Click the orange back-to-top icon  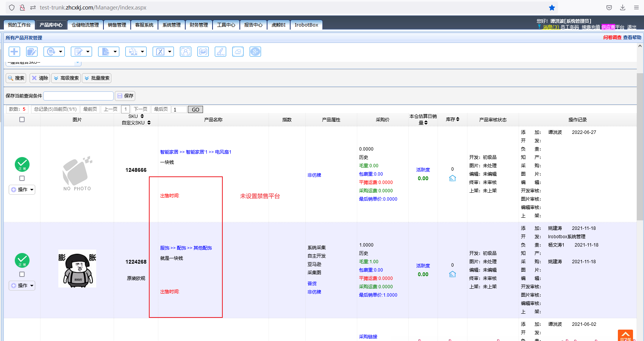coord(625,335)
